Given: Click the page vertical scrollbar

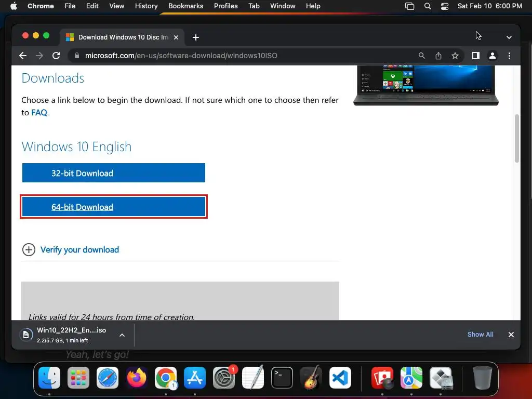Looking at the screenshot, I should pos(517,139).
